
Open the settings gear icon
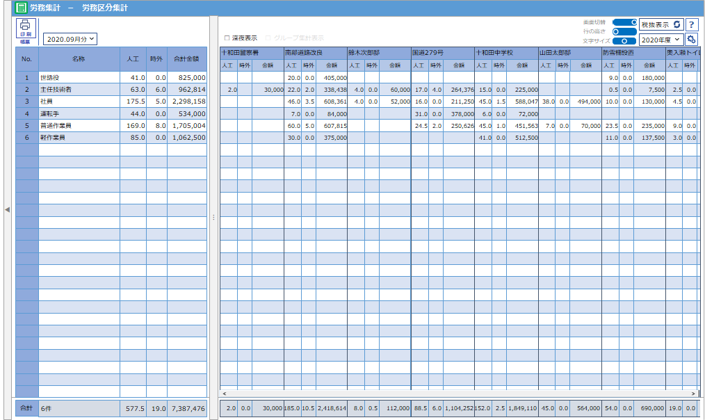[691, 40]
